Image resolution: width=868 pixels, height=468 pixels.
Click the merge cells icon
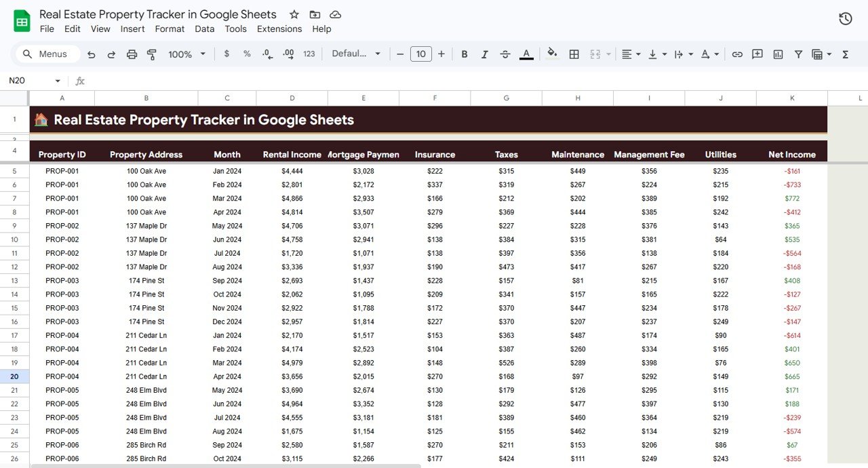[x=595, y=54]
